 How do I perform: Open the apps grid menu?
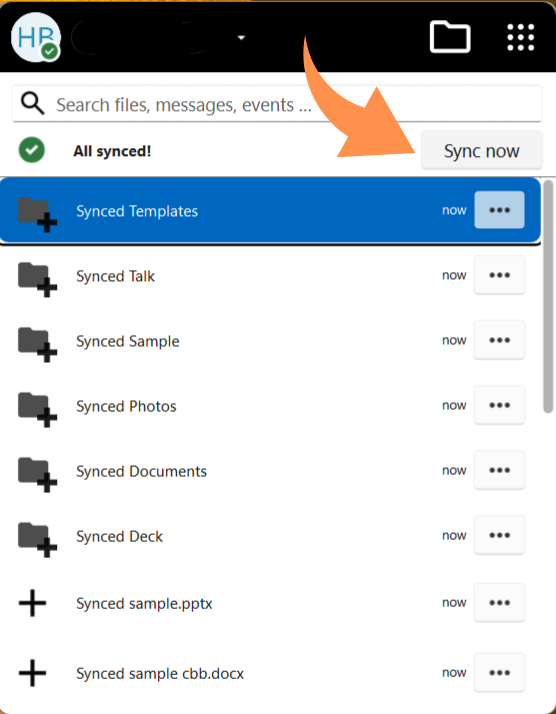tap(520, 37)
